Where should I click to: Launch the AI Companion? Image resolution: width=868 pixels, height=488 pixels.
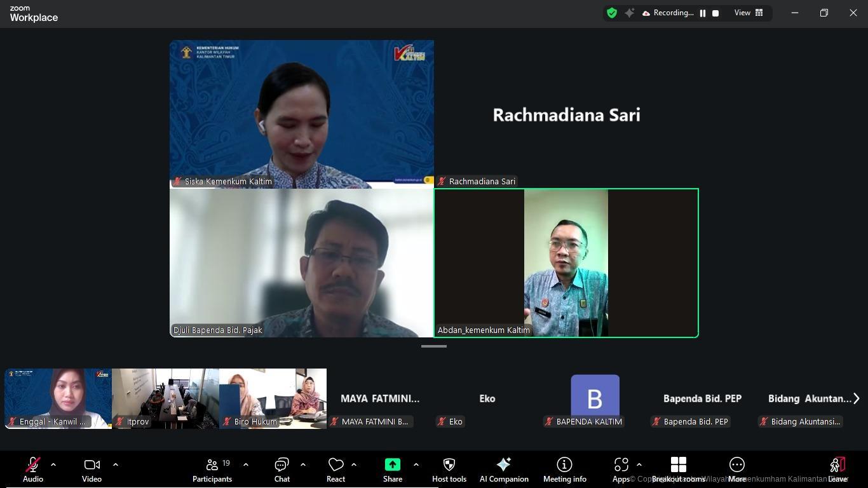click(x=504, y=470)
